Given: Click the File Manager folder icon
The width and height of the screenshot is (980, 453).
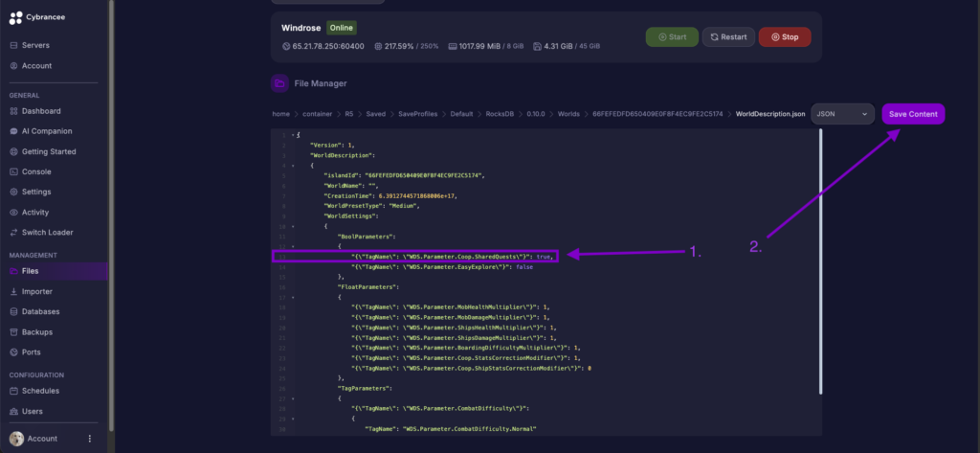Looking at the screenshot, I should (x=280, y=83).
